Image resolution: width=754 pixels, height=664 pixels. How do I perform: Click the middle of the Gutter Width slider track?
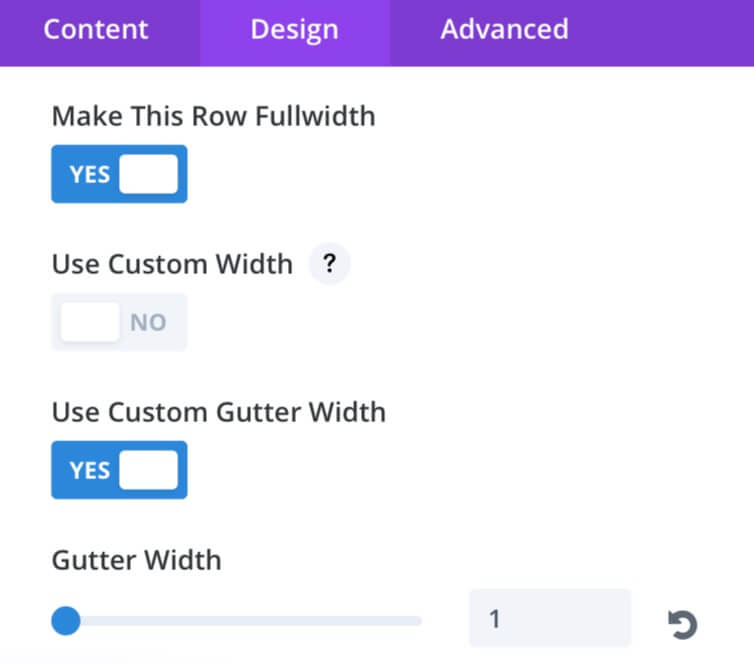click(x=236, y=621)
